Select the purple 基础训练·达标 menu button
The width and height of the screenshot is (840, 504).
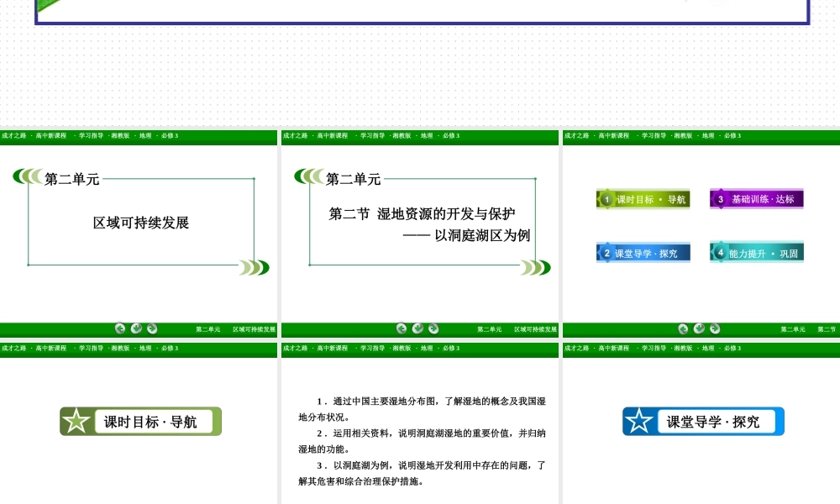pyautogui.click(x=757, y=199)
